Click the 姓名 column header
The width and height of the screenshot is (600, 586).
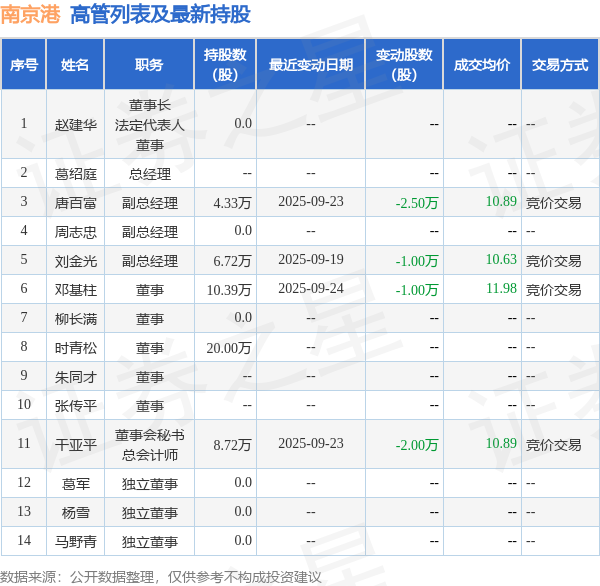[75, 65]
